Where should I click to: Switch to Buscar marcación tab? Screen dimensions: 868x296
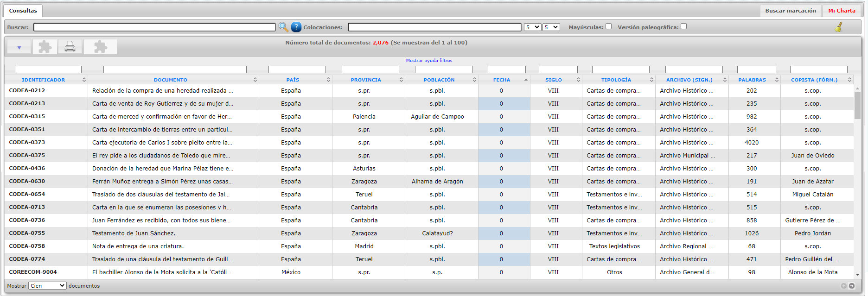click(x=791, y=11)
